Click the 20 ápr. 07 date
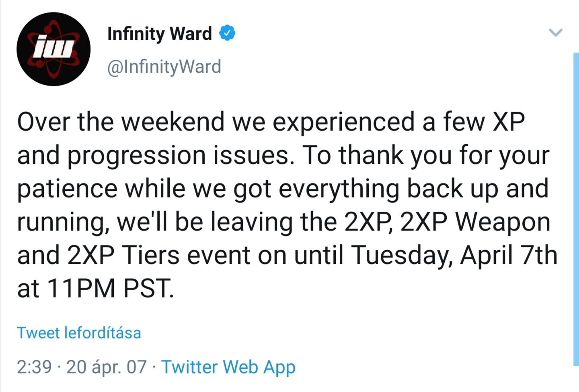 point(107,367)
